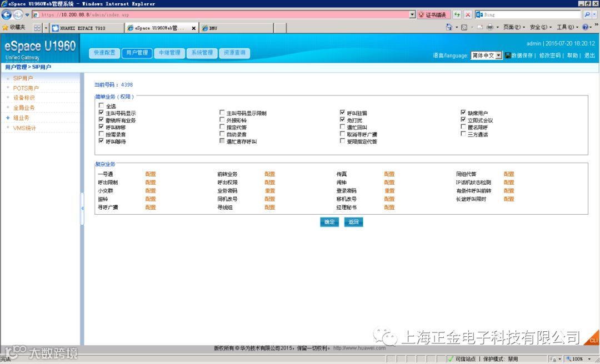Click the red X stop loading icon
The image size is (600, 364).
pos(468,14)
